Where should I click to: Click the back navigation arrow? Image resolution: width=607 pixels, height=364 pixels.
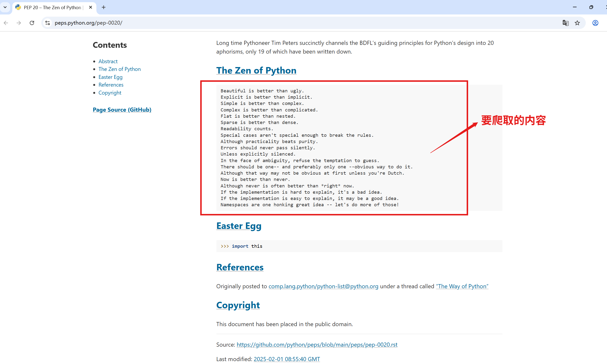(6, 23)
